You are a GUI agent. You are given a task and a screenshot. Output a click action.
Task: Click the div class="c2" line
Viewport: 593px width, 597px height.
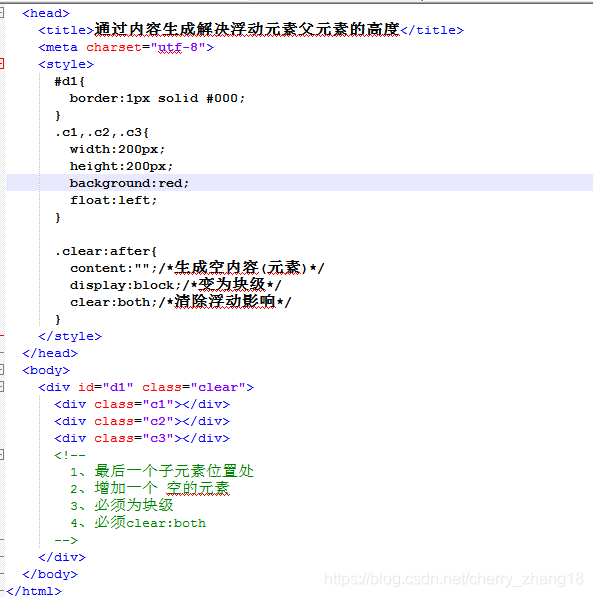[142, 421]
